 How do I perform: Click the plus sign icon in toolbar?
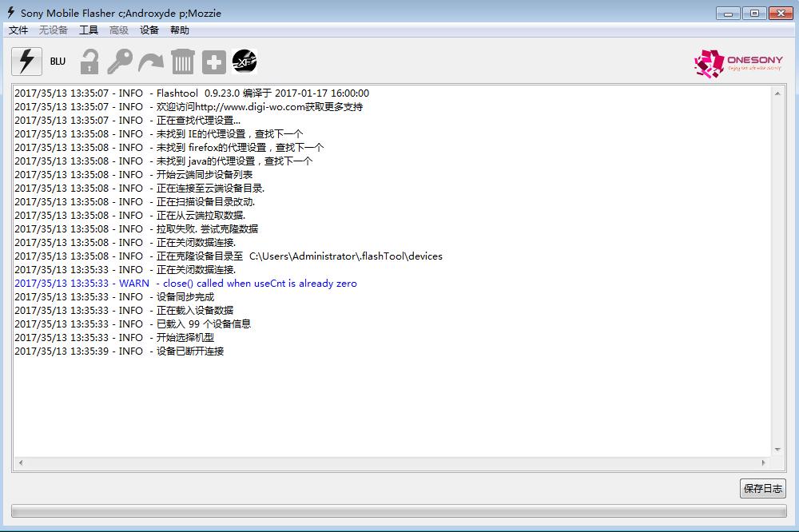(214, 62)
